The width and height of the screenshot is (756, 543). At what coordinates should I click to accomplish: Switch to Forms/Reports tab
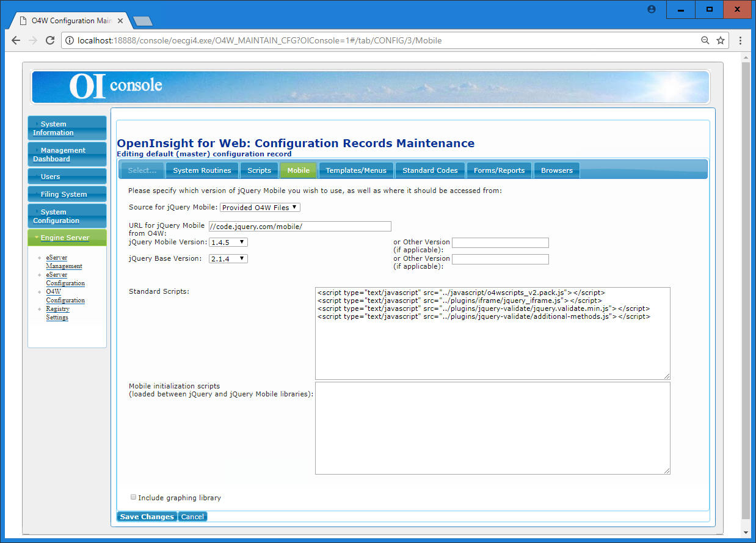point(499,170)
